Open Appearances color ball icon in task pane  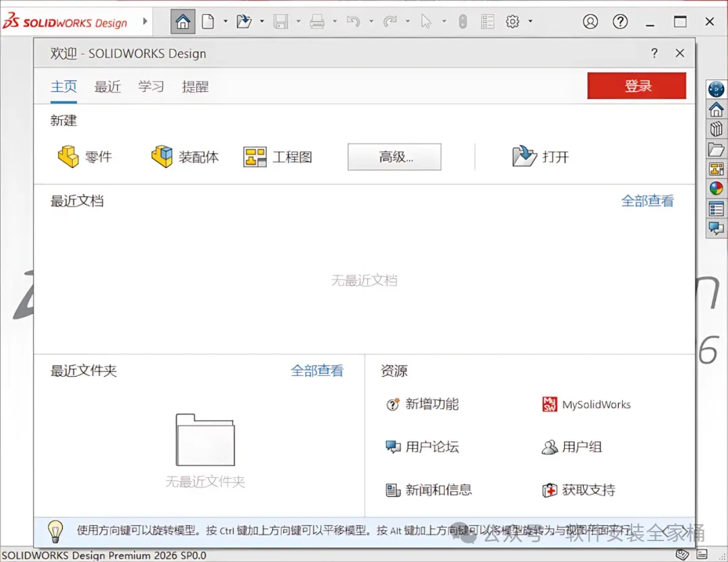point(716,189)
